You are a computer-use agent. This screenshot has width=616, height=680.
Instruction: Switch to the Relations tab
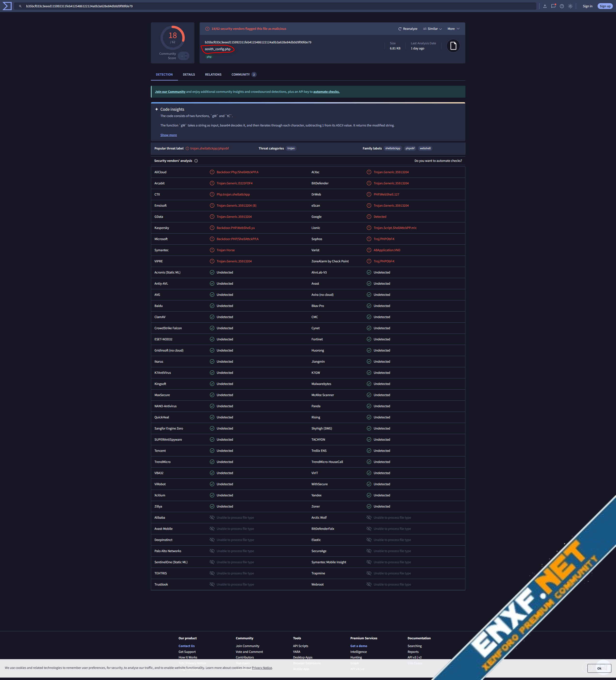click(x=213, y=75)
